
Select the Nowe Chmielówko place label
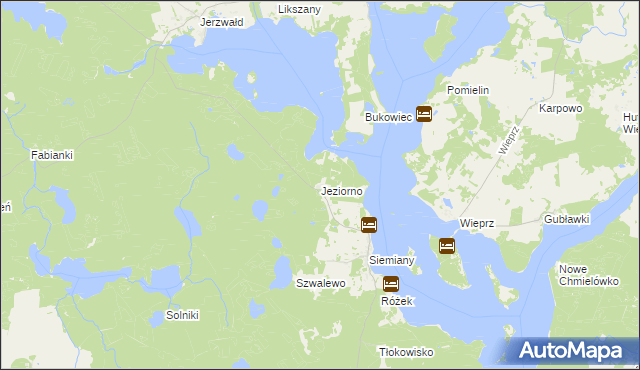click(x=589, y=275)
